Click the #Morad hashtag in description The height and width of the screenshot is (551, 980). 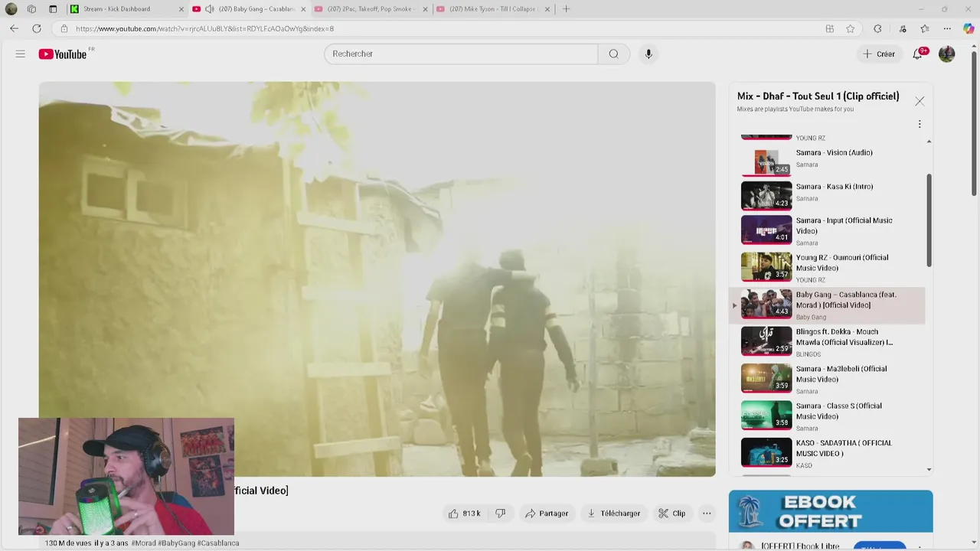143,543
